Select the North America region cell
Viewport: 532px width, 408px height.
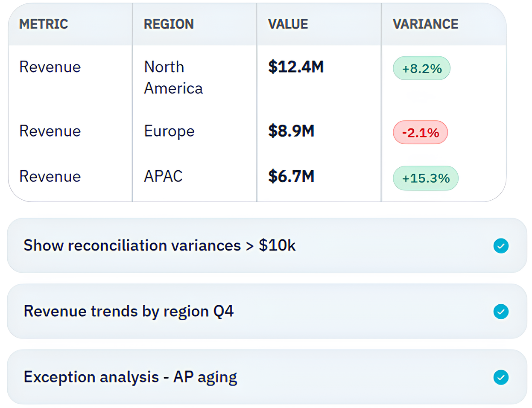pos(173,78)
